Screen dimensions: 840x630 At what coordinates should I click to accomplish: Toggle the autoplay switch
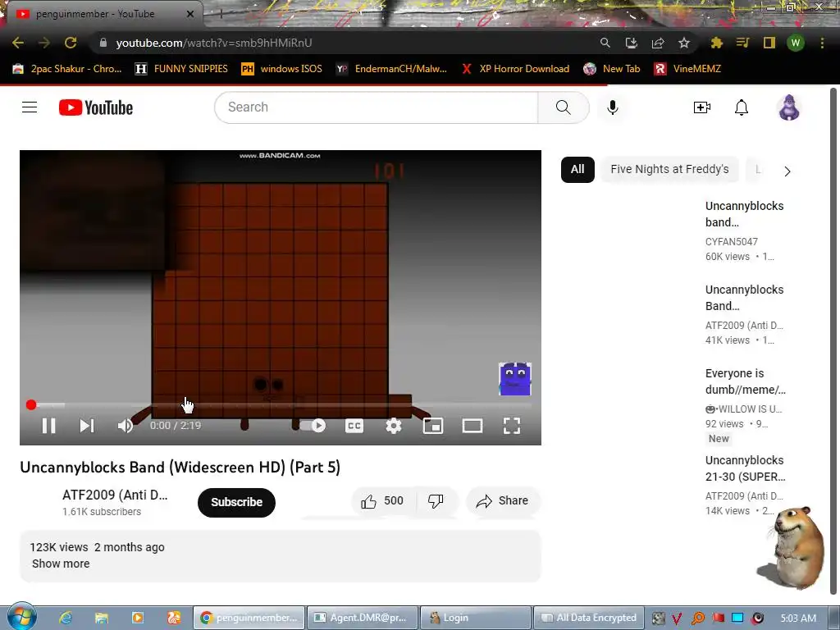(x=313, y=426)
